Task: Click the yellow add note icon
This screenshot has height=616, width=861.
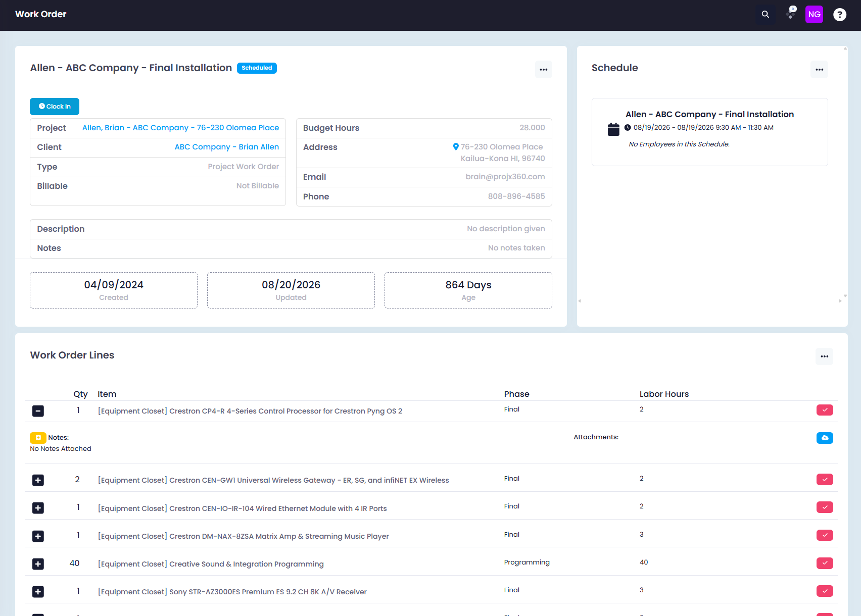Action: click(38, 438)
